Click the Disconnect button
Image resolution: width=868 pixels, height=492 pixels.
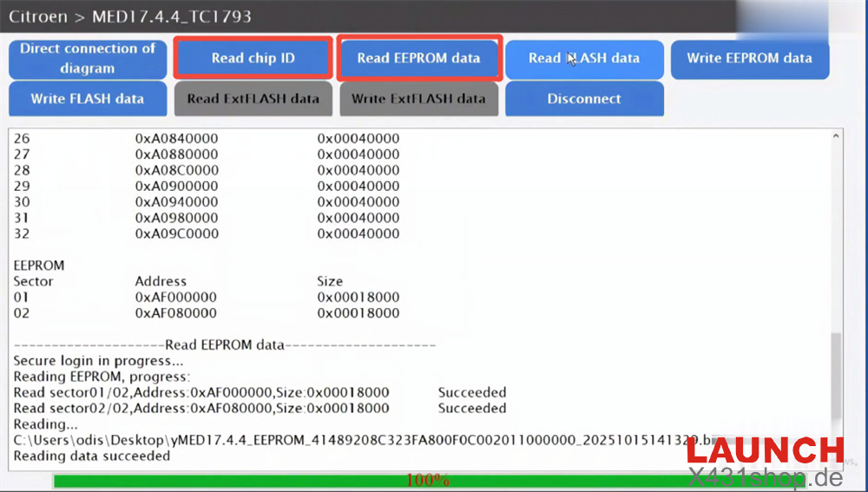[584, 99]
